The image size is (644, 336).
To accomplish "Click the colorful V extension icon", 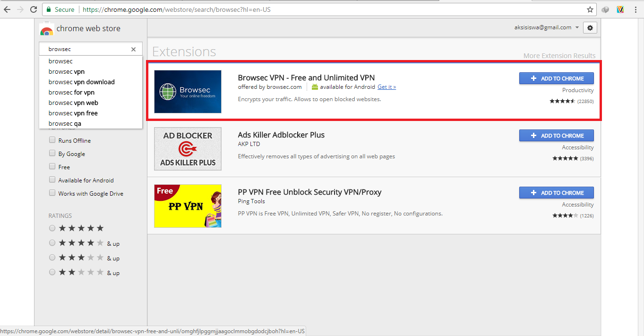I will click(x=620, y=9).
